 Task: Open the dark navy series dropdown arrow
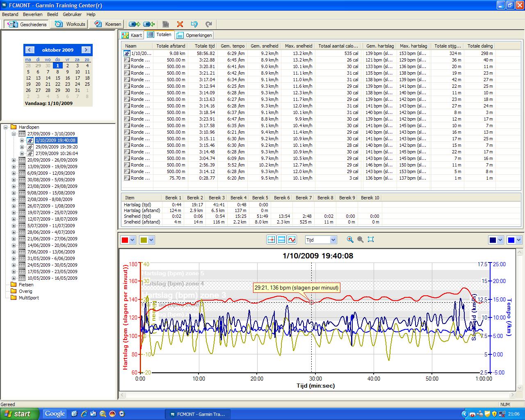(x=500, y=240)
